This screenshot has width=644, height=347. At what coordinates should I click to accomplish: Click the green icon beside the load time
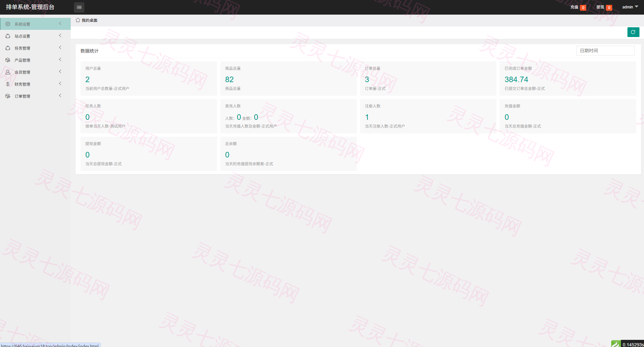pyautogui.click(x=616, y=344)
